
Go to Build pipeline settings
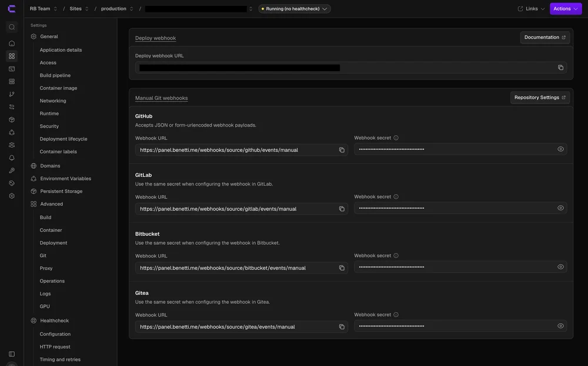click(x=55, y=75)
